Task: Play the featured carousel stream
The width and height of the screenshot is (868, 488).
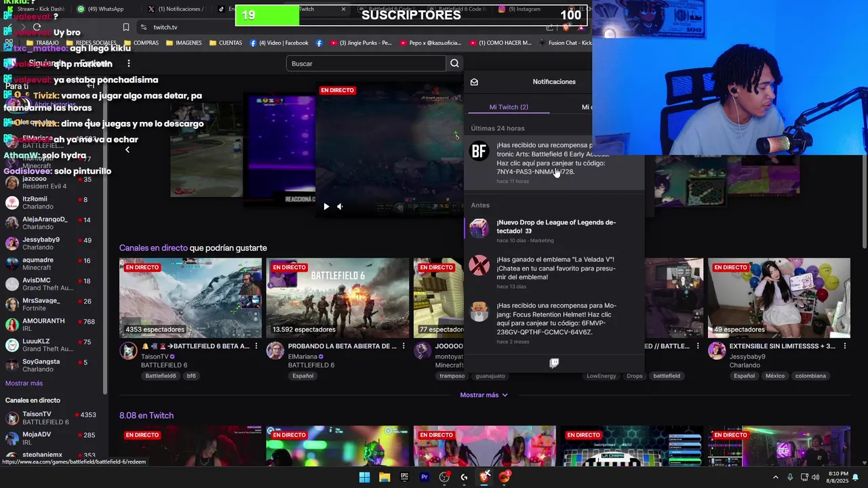Action: coord(326,207)
